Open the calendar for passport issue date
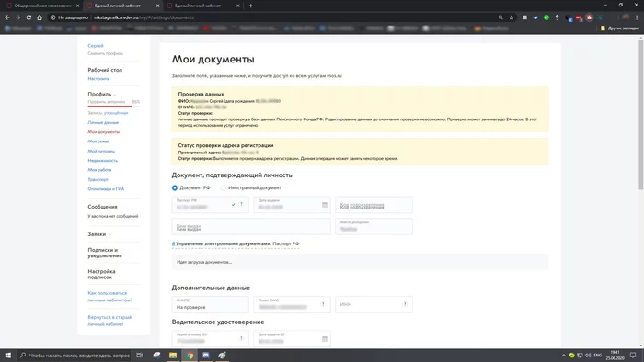Viewport: 644px width, 362px height. tap(325, 205)
